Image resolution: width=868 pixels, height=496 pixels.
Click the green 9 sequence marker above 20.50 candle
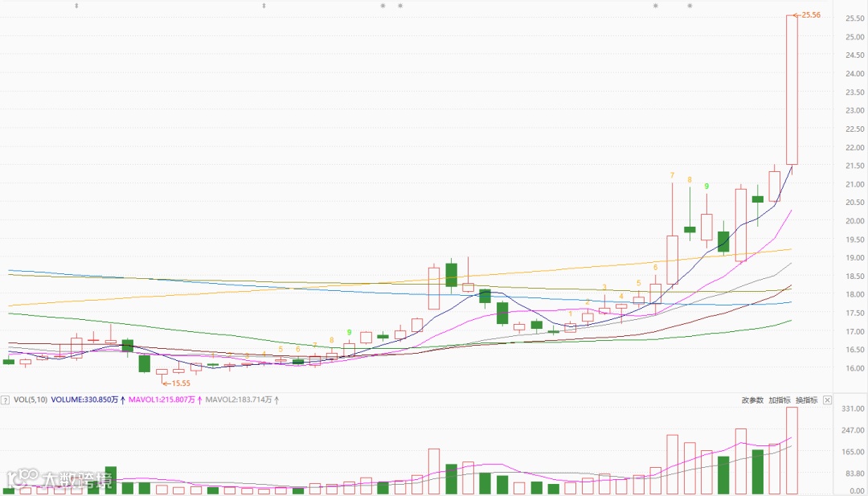tap(706, 187)
